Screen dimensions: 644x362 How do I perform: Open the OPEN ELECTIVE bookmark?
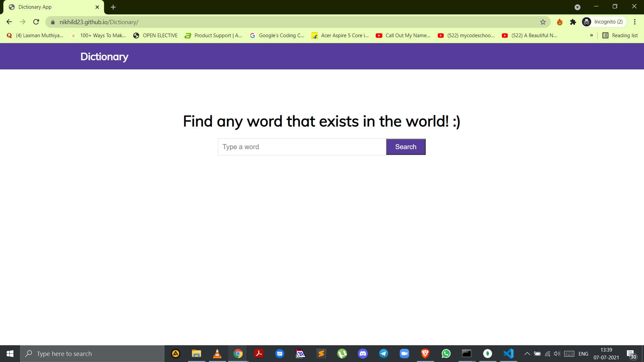(x=155, y=36)
